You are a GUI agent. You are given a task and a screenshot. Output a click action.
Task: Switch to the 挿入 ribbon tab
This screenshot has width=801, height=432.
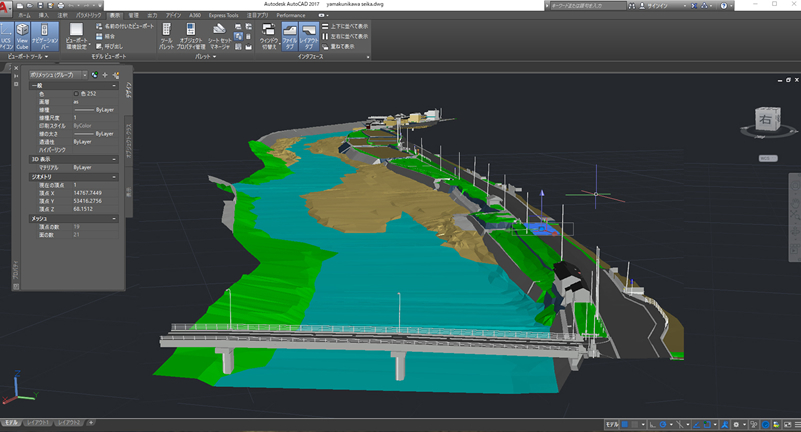click(42, 16)
